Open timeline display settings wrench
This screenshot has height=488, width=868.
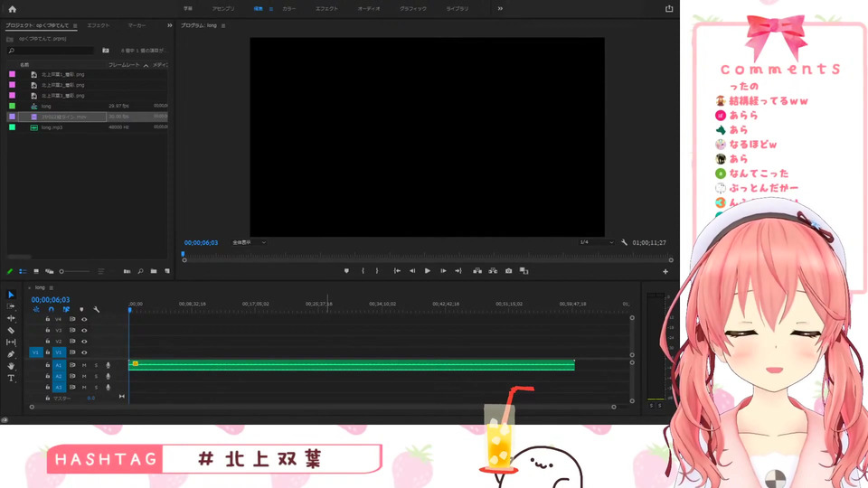pyautogui.click(x=97, y=309)
